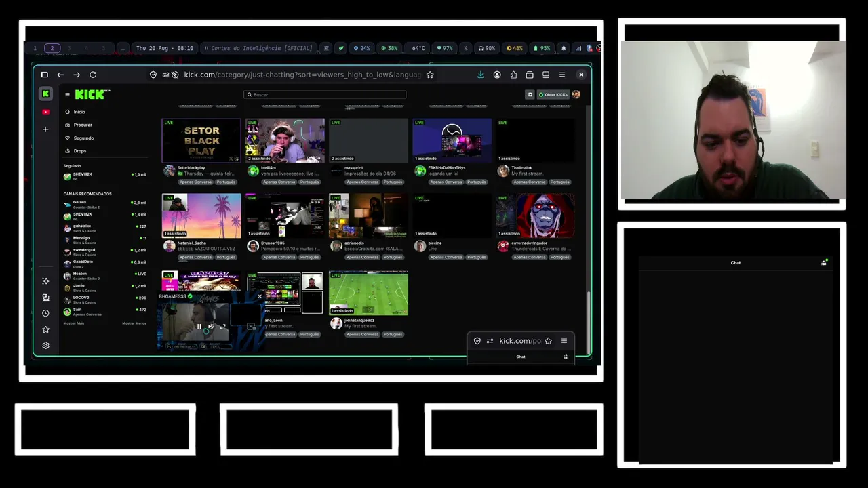Open Setorblackplay channel name link
Screen dimensions: 868x488
pyautogui.click(x=191, y=167)
